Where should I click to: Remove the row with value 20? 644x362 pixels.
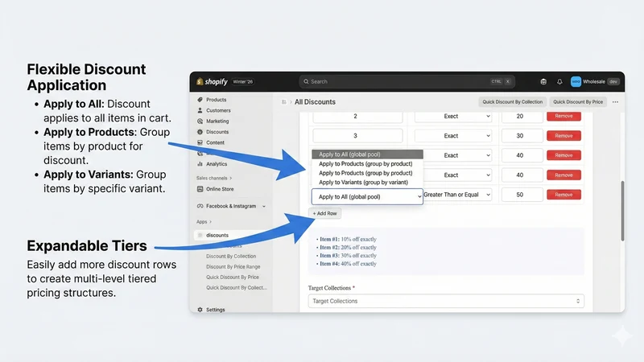coord(564,116)
